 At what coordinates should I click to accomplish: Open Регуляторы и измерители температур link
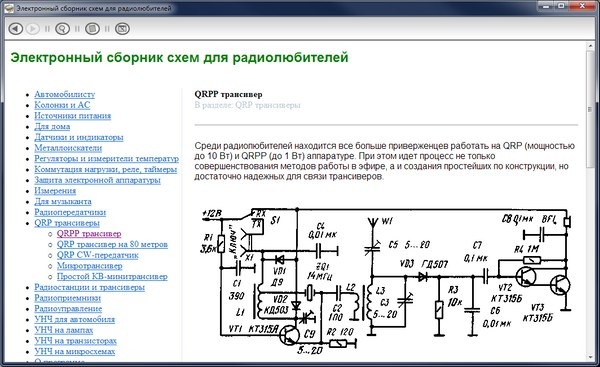[106, 158]
